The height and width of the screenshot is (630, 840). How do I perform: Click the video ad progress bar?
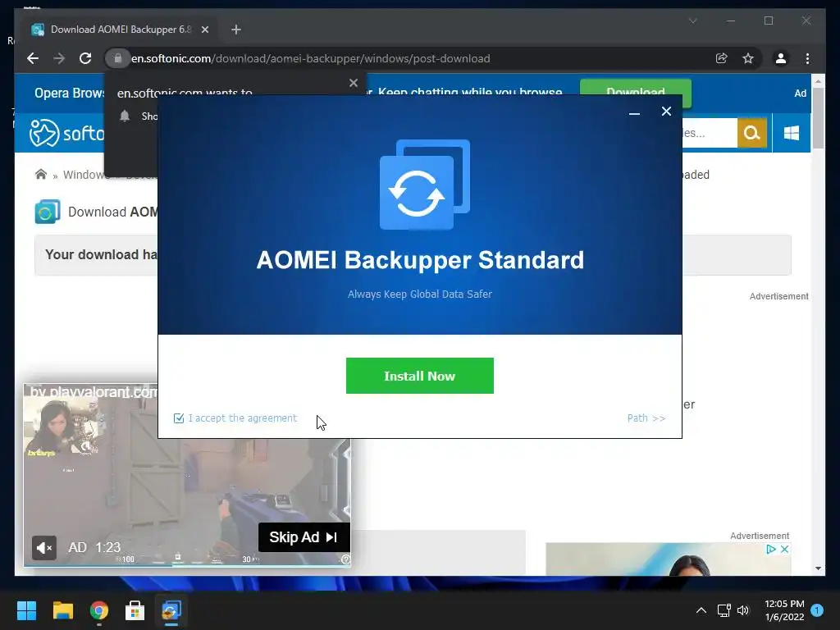click(x=186, y=564)
